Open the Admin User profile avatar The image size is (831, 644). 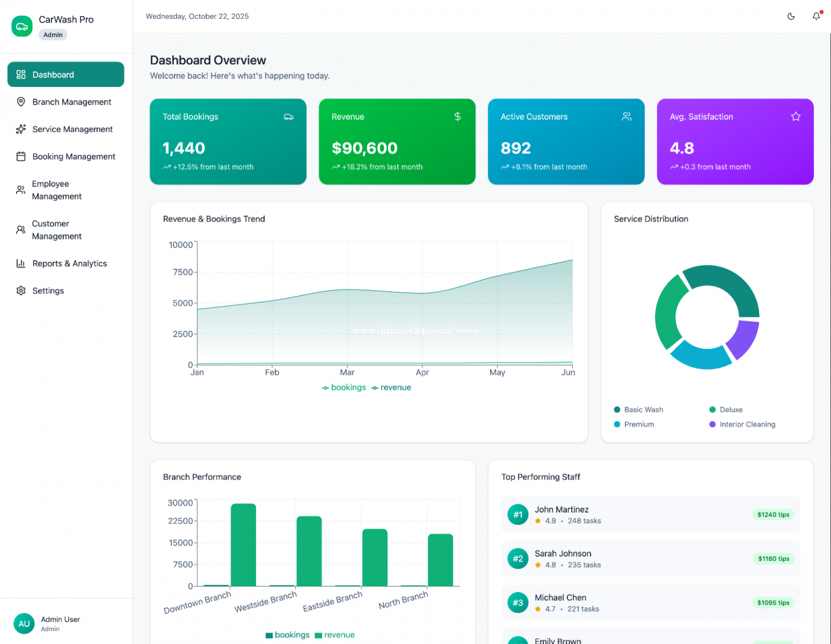click(x=24, y=624)
